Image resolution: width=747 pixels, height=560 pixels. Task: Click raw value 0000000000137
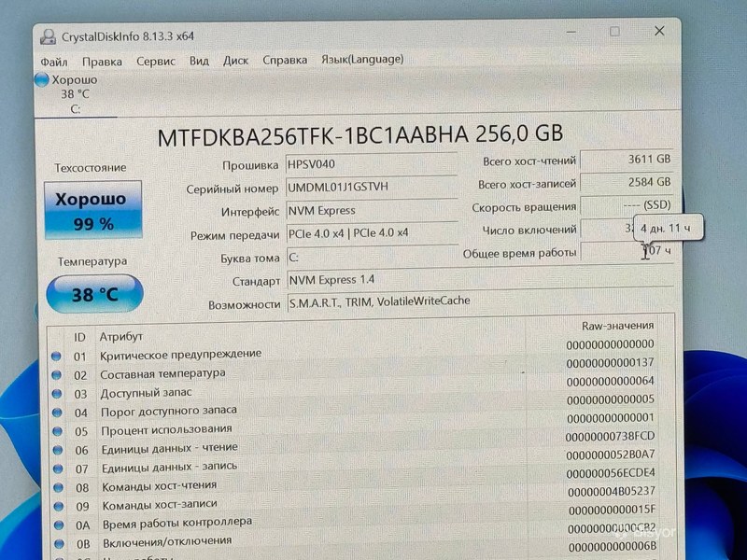(611, 363)
